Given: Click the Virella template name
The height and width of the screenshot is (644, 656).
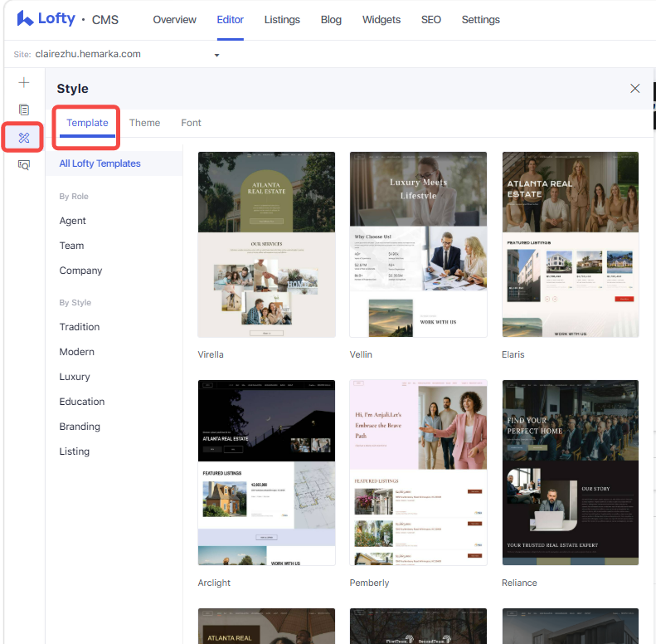Looking at the screenshot, I should (211, 354).
